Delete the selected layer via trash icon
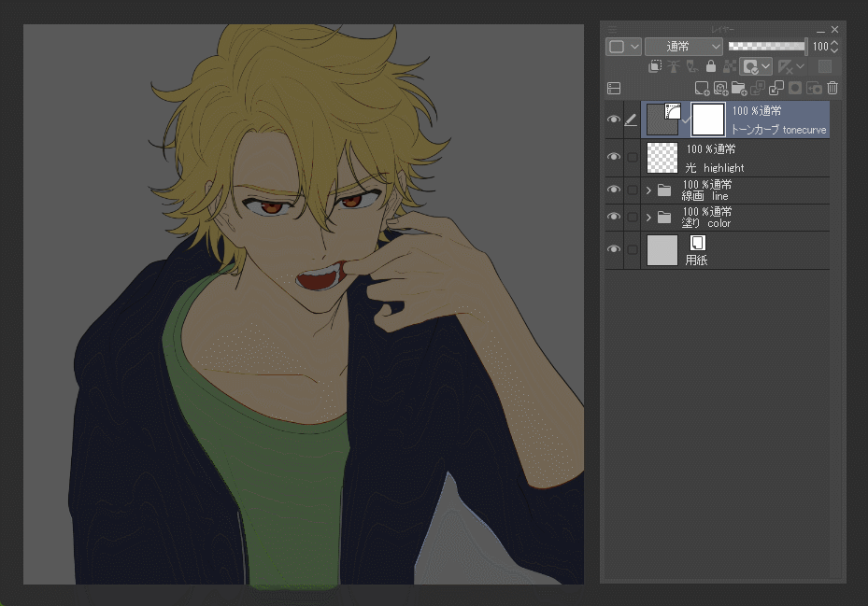Image resolution: width=868 pixels, height=606 pixels. click(832, 88)
